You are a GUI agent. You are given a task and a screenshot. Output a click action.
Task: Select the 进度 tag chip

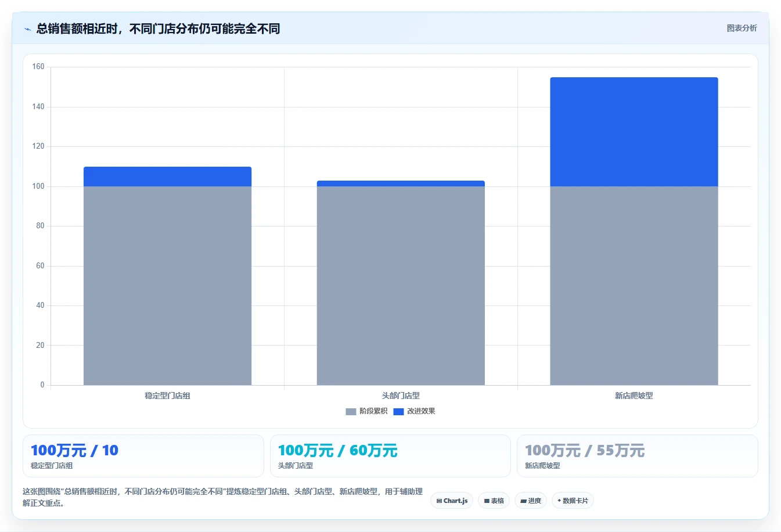coord(531,501)
